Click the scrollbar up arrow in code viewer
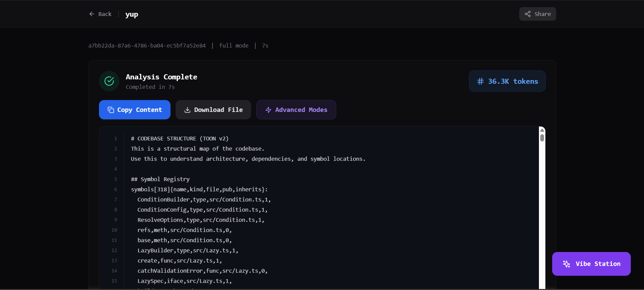The height and width of the screenshot is (290, 644). [x=542, y=130]
